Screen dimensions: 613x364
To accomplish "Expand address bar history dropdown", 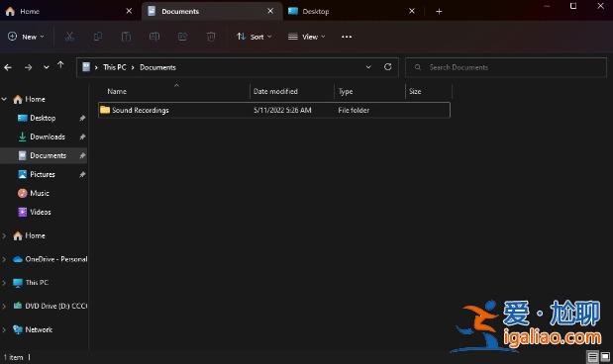I will (x=368, y=67).
